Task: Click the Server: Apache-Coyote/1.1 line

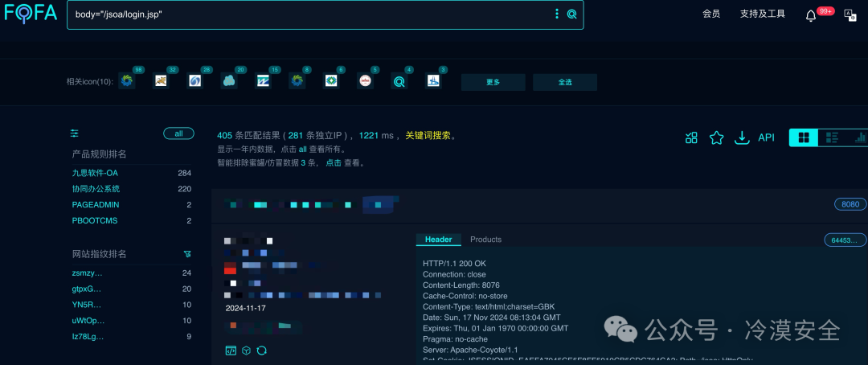Action: [470, 350]
